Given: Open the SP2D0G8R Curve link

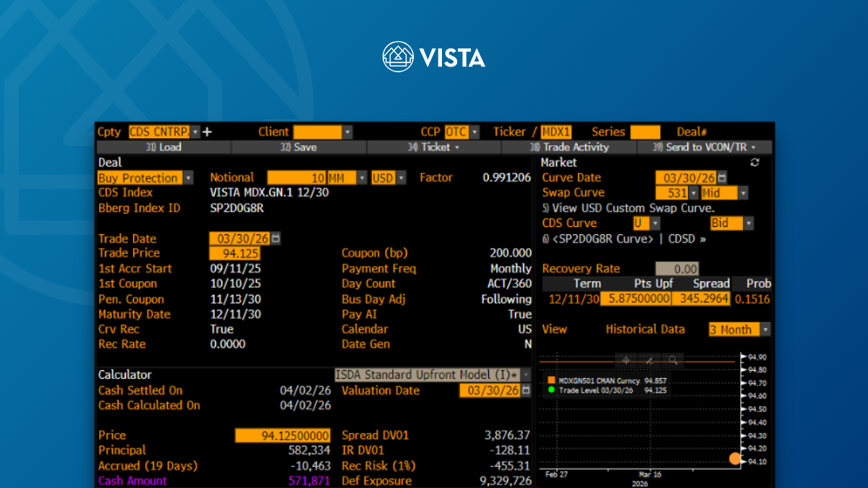Looking at the screenshot, I should [x=602, y=239].
